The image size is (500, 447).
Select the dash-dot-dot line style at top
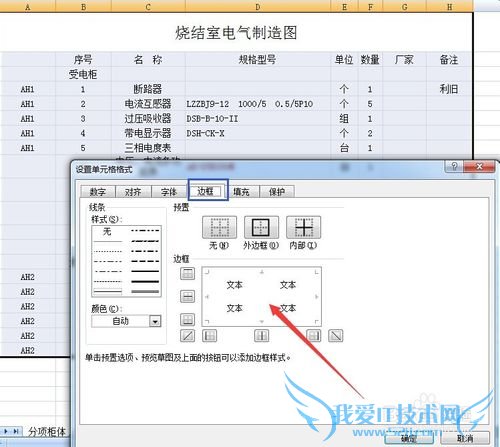(145, 231)
